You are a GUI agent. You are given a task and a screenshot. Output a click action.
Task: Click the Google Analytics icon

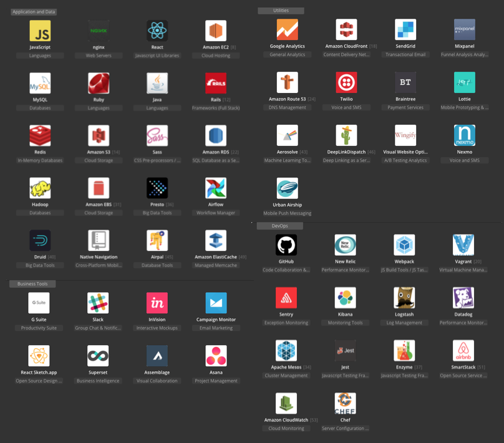tap(288, 29)
